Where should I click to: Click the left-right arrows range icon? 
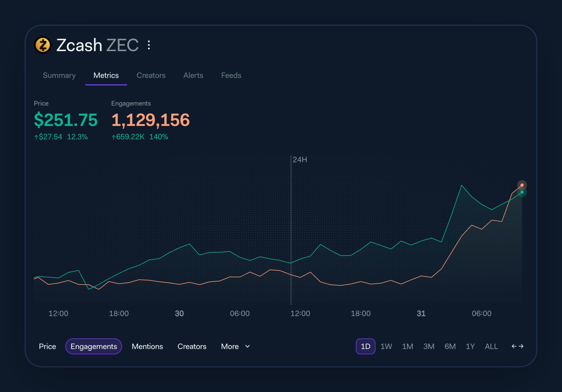[517, 346]
